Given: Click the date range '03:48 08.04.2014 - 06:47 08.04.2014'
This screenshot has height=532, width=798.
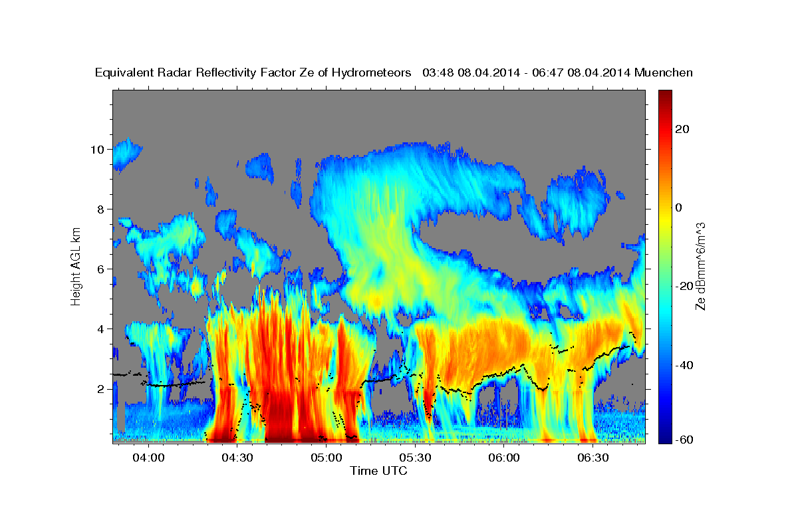Looking at the screenshot, I should pyautogui.click(x=527, y=73).
